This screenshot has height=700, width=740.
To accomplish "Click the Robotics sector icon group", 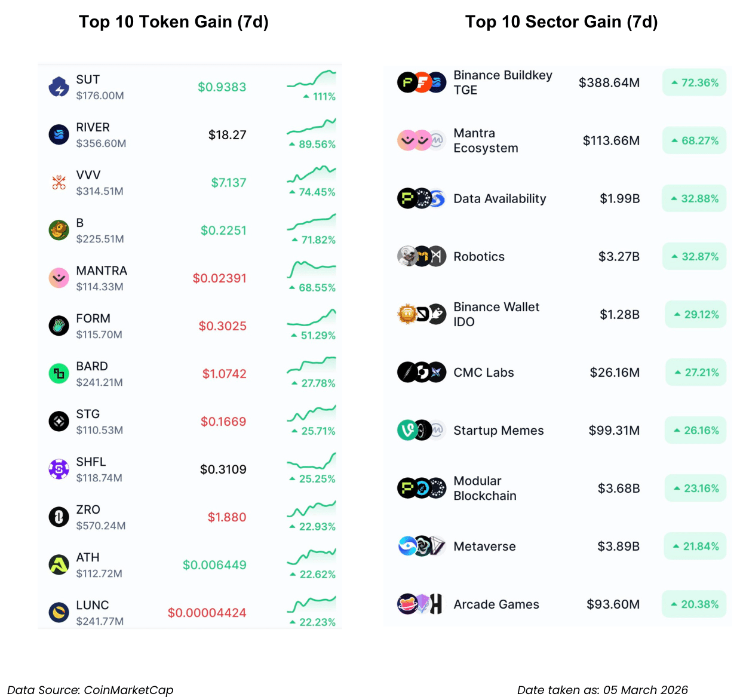I will click(x=422, y=257).
